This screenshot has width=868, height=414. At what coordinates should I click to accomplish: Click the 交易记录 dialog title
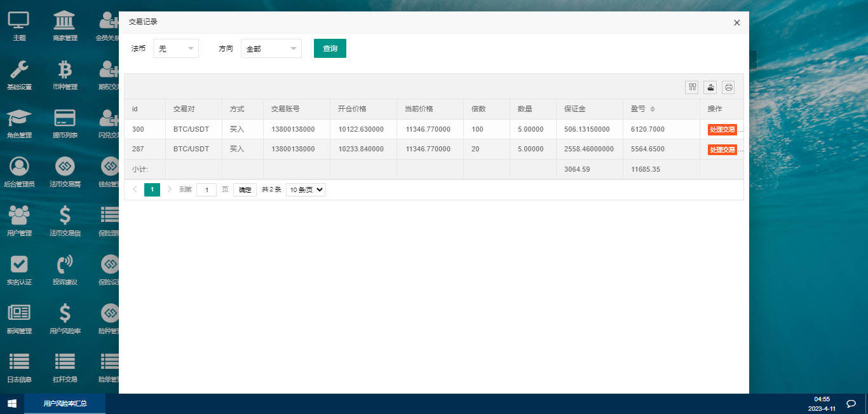click(143, 22)
